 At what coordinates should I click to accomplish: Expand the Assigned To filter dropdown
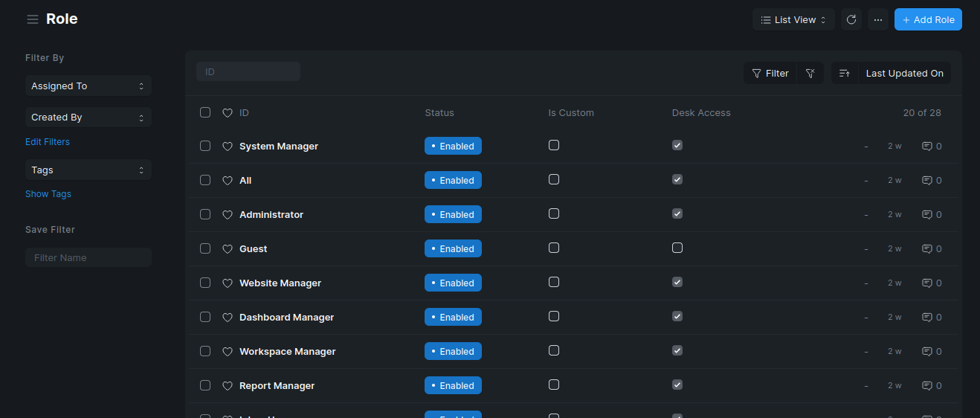pyautogui.click(x=88, y=86)
